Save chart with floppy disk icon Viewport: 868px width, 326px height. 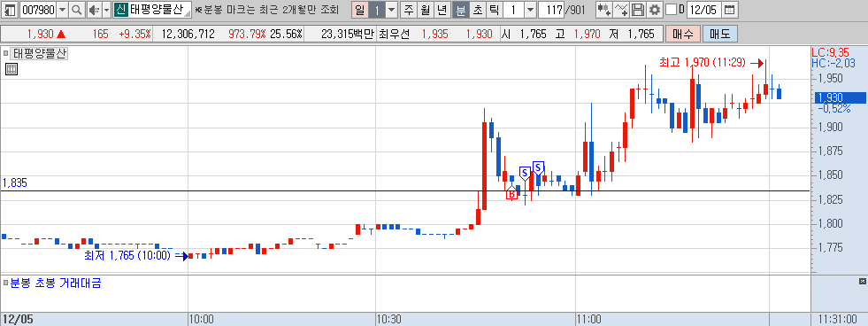coord(638,10)
